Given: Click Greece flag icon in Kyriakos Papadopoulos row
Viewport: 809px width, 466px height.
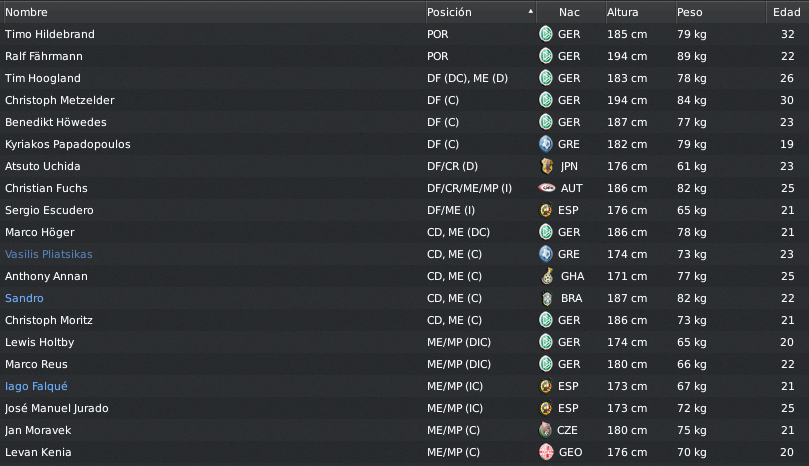Looking at the screenshot, I should coord(545,144).
